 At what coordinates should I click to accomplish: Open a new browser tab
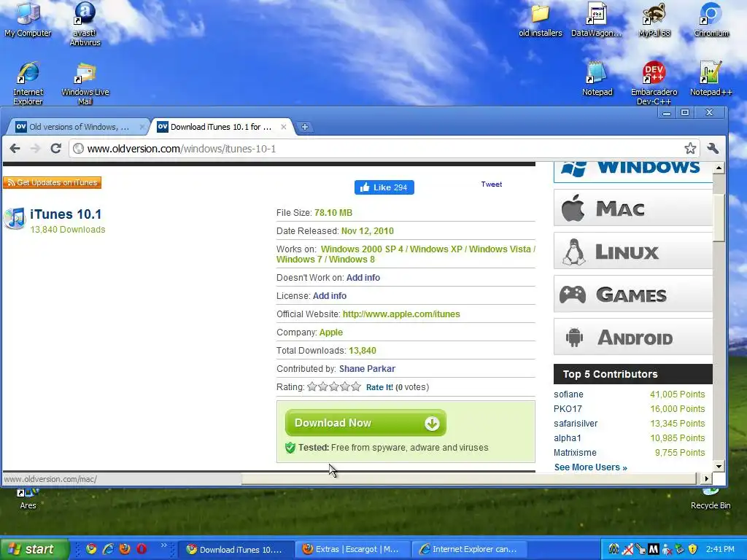[304, 127]
